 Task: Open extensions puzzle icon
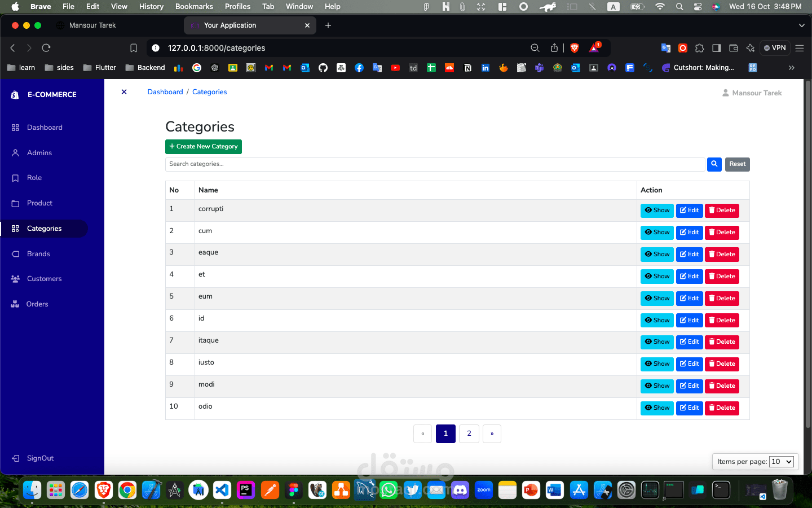[x=700, y=48]
